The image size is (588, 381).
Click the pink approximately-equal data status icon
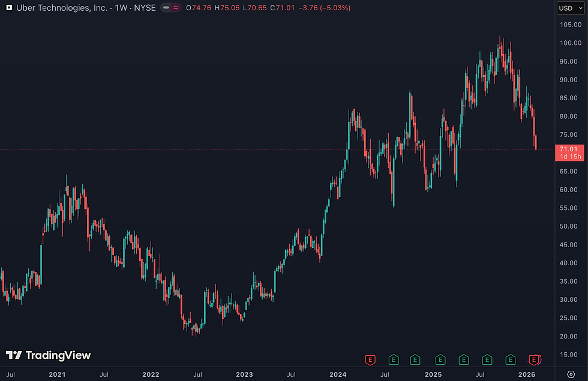(x=175, y=7)
